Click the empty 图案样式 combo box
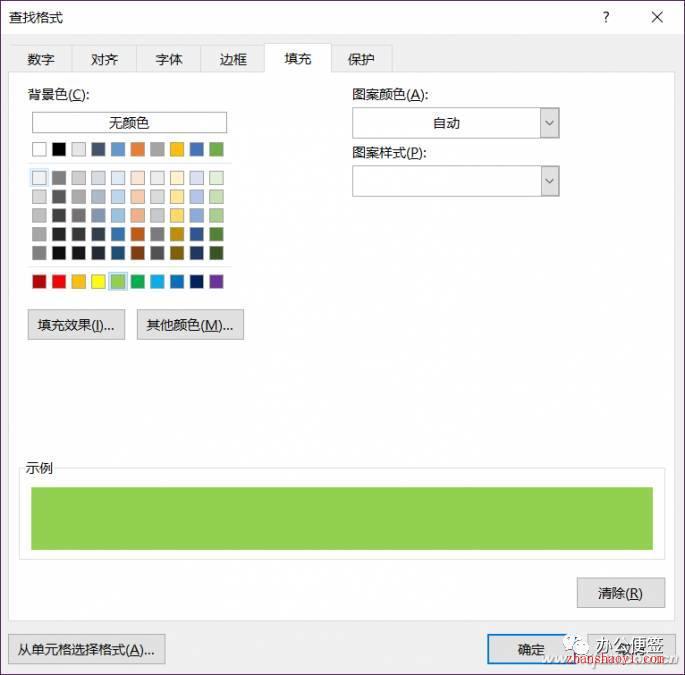 tap(456, 181)
